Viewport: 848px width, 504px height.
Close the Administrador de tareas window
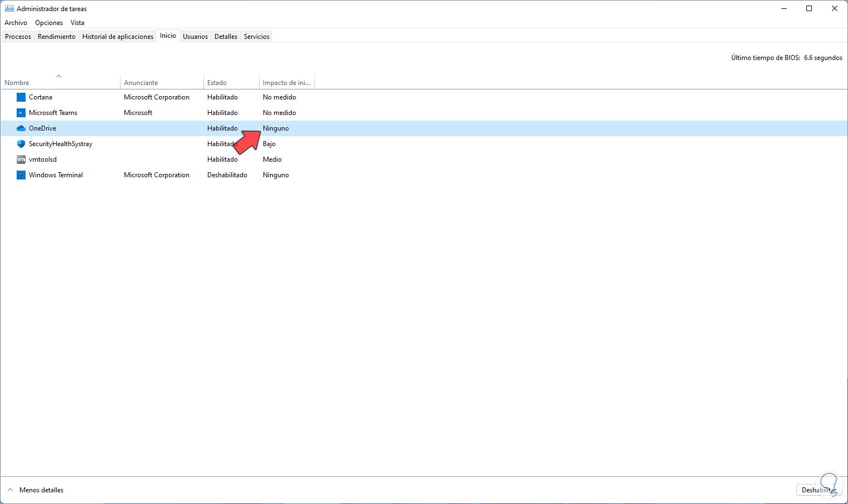coord(835,9)
